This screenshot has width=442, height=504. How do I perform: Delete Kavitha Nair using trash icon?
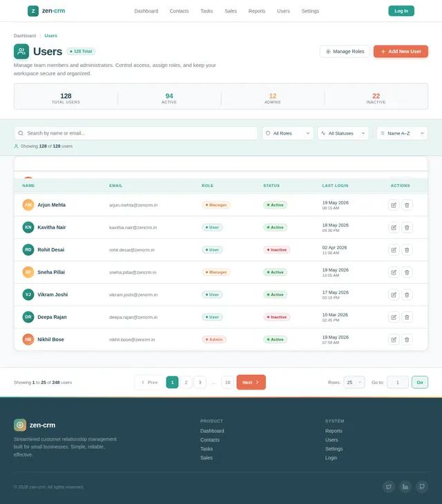click(407, 228)
